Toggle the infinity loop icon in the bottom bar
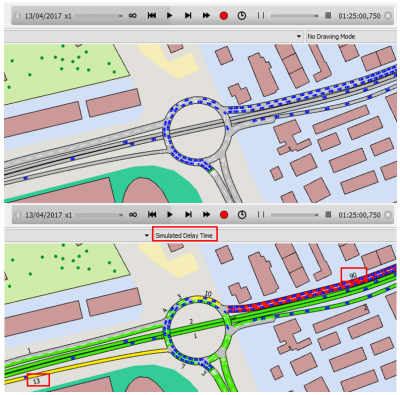This screenshot has width=400, height=395. (133, 215)
